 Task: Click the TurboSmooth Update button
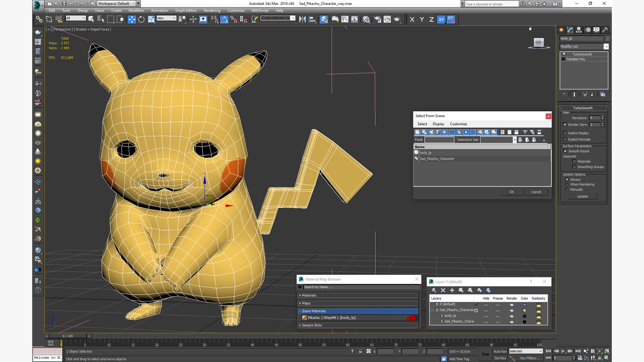pyautogui.click(x=582, y=196)
